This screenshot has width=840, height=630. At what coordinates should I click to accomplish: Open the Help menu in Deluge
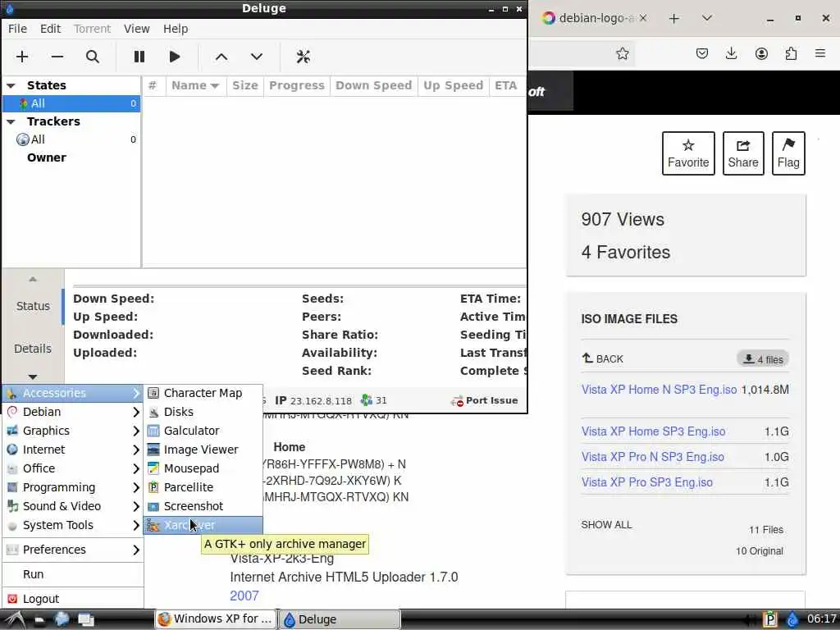pos(176,29)
